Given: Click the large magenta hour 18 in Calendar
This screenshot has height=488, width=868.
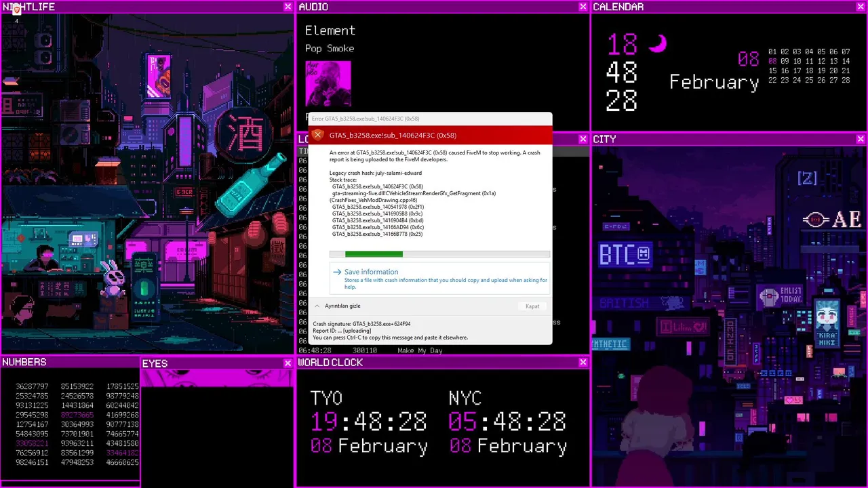Looking at the screenshot, I should 623,45.
